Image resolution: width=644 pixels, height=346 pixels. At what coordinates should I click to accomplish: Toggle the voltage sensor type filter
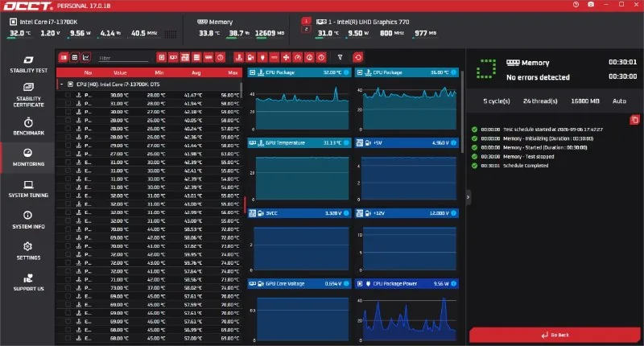click(250, 57)
